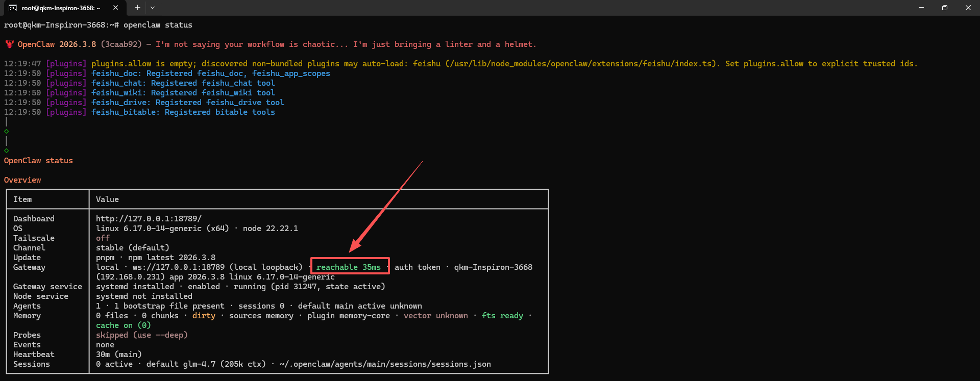Click the 'stable (default)' channel value
Screen dimensions: 980x381
(133, 248)
